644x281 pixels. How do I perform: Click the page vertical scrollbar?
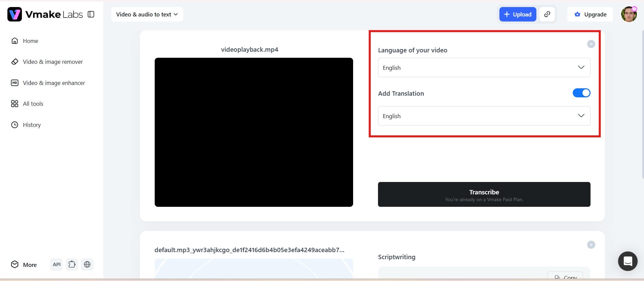(643, 104)
